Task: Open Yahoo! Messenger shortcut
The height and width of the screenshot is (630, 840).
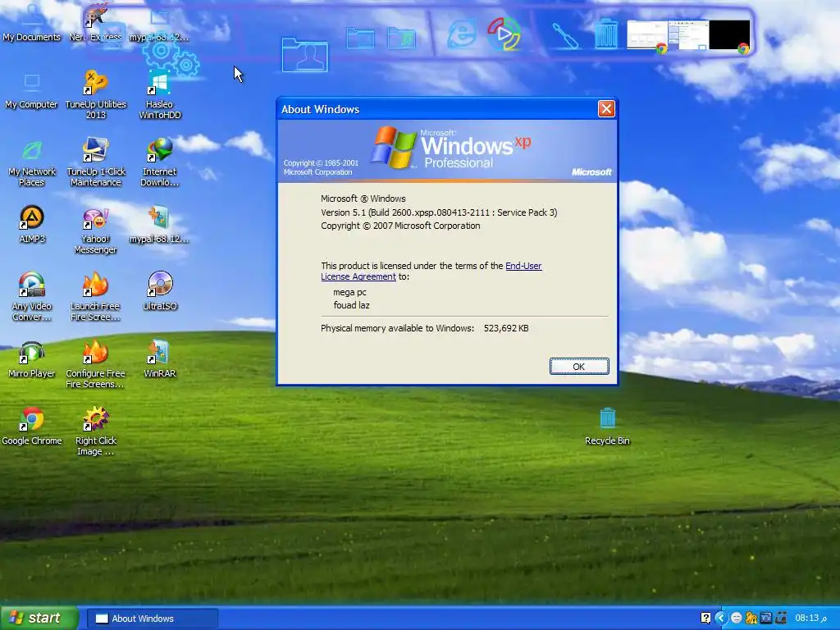Action: 95,231
